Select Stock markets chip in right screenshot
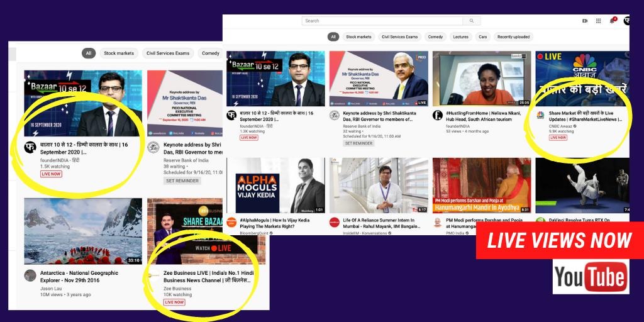Viewport: 644px width, 322px height. point(358,36)
